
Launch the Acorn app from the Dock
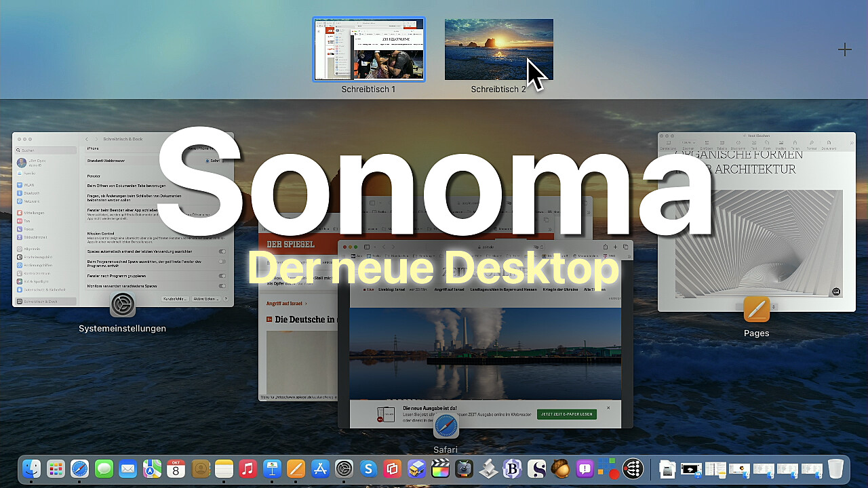(x=561, y=468)
